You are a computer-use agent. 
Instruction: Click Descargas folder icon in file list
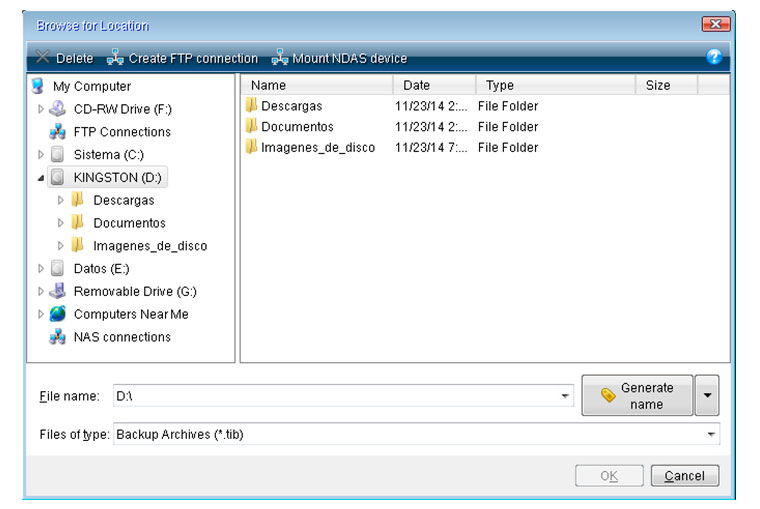tap(251, 105)
